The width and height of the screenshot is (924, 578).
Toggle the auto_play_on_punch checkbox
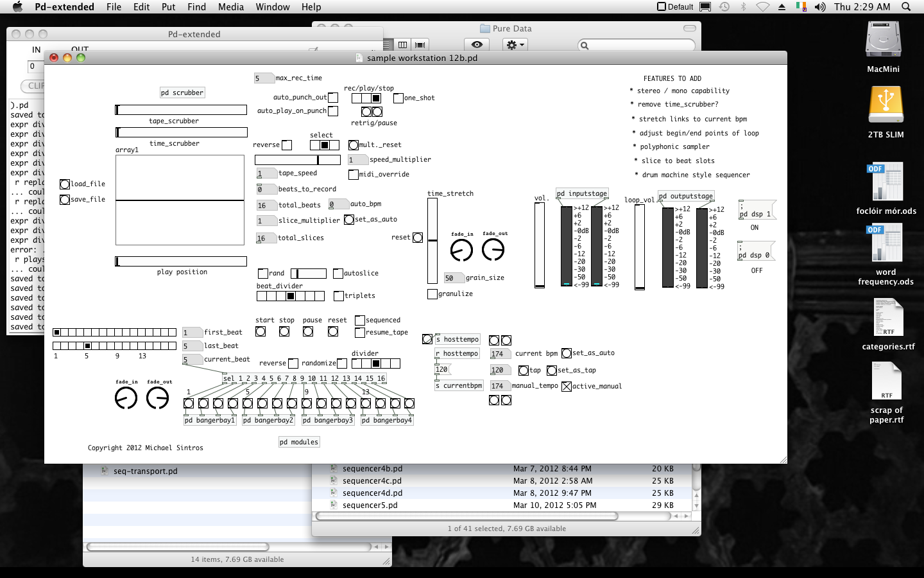[x=333, y=111]
